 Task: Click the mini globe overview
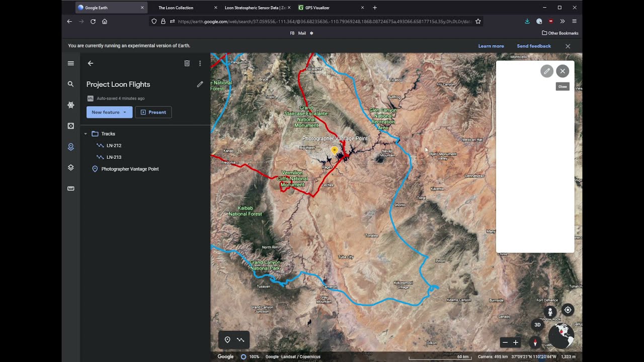pyautogui.click(x=561, y=335)
